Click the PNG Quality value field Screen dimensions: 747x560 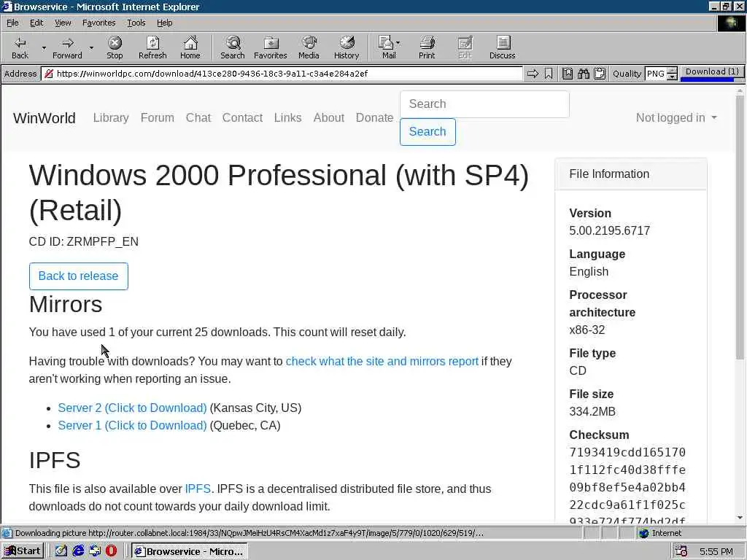(656, 74)
